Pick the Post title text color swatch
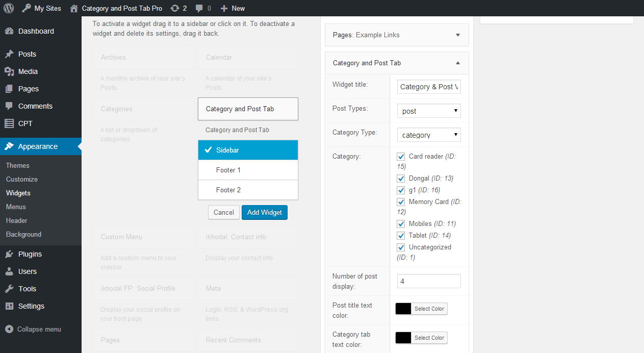Image resolution: width=644 pixels, height=353 pixels. [403, 309]
